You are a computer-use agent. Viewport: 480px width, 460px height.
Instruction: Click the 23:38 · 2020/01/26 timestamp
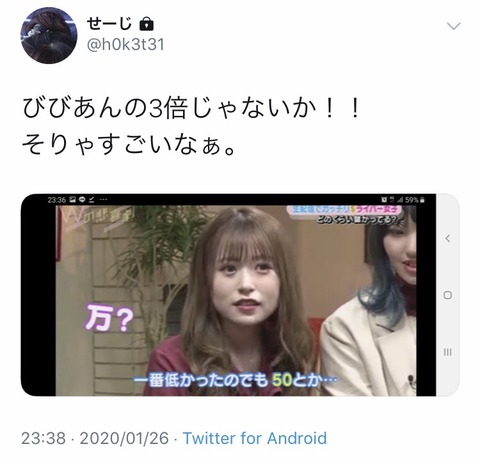(x=95, y=438)
